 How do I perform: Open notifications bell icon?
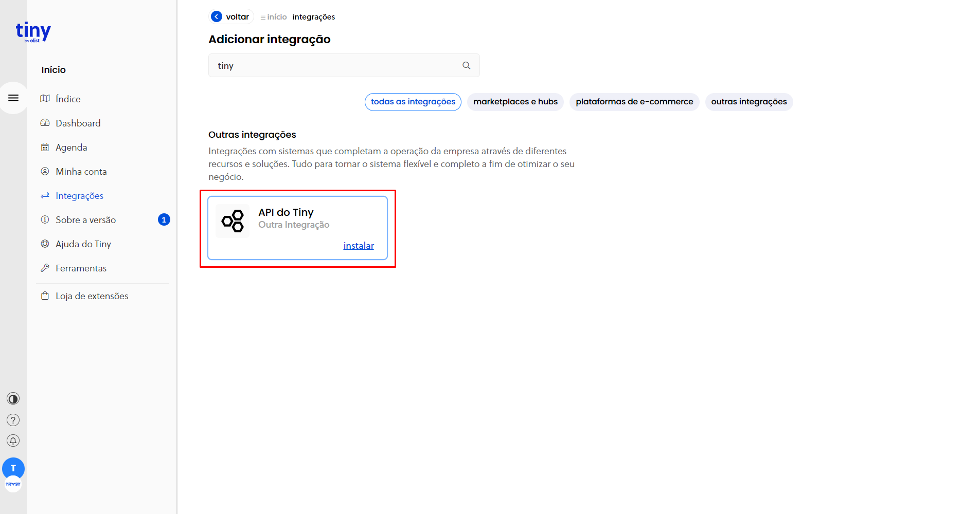tap(13, 441)
